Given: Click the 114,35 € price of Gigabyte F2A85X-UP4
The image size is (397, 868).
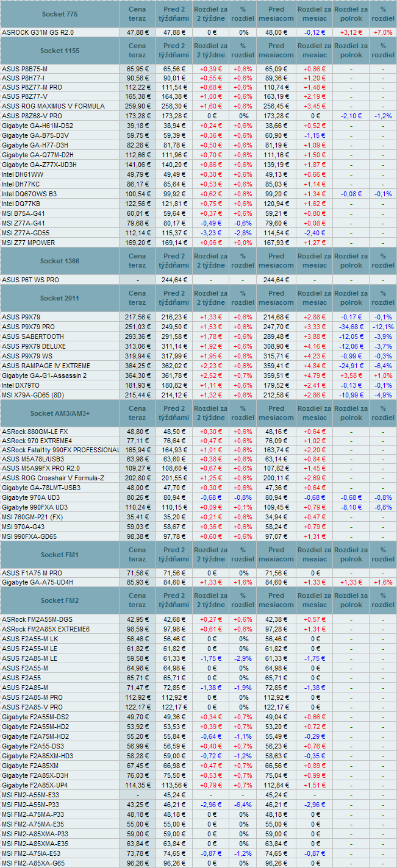Looking at the screenshot, I should coord(137,785).
